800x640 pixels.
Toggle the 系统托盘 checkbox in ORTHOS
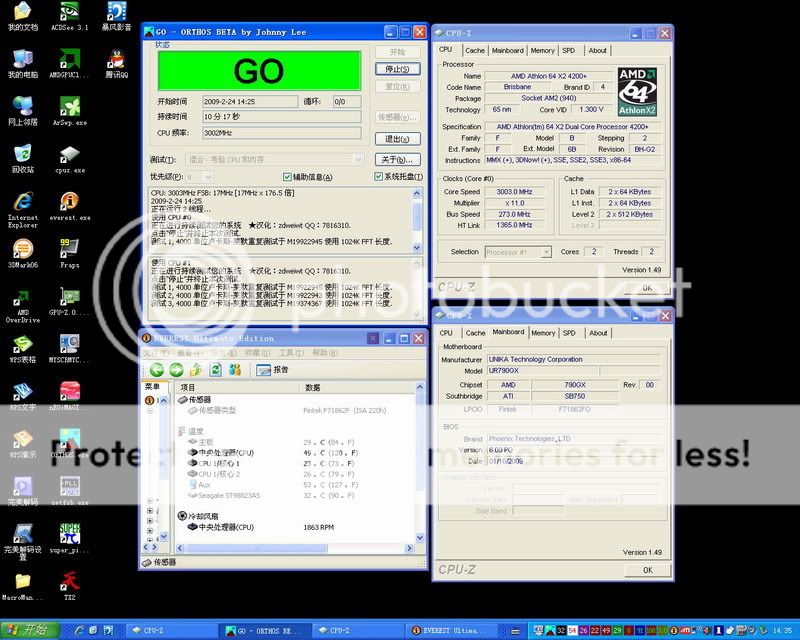coord(377,177)
